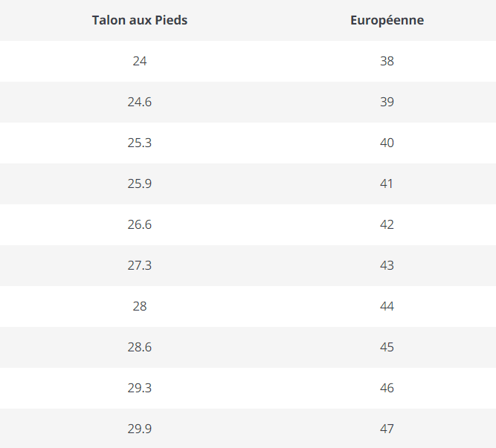Select the 24 heel-to-toe cell

(140, 61)
